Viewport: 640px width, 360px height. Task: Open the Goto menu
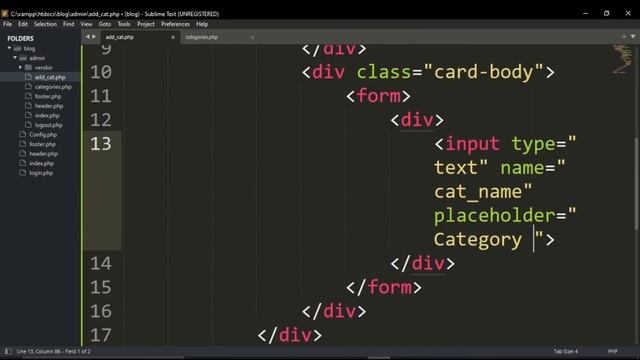pos(105,24)
